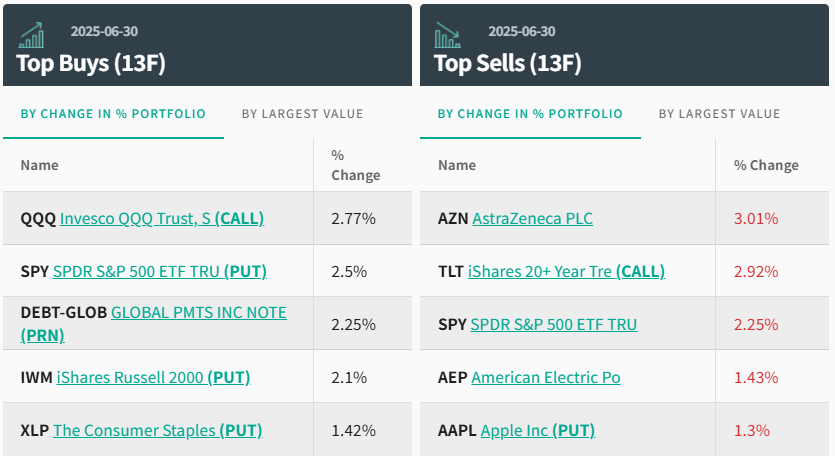
Task: Click the Top Sells falling chart icon
Action: tap(446, 35)
